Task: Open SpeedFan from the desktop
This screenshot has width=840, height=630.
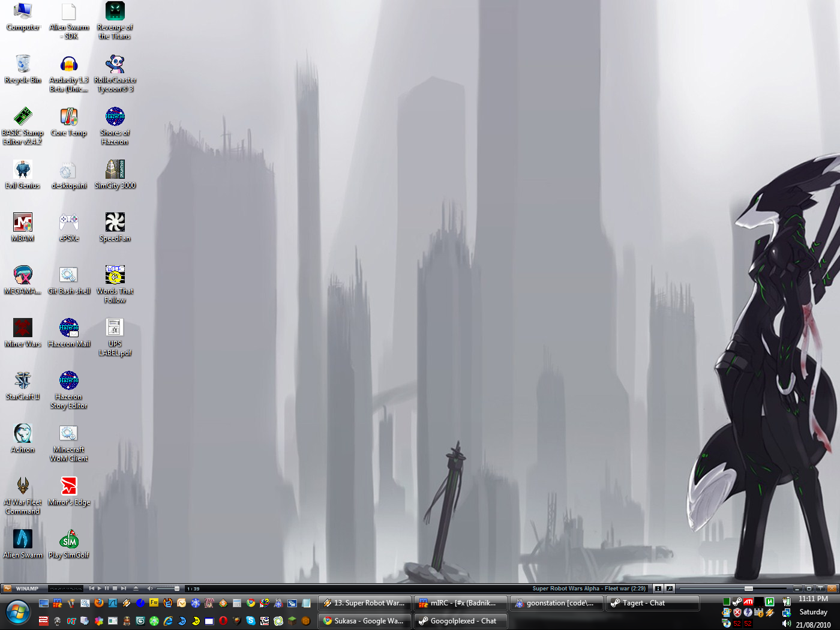Action: (115, 228)
